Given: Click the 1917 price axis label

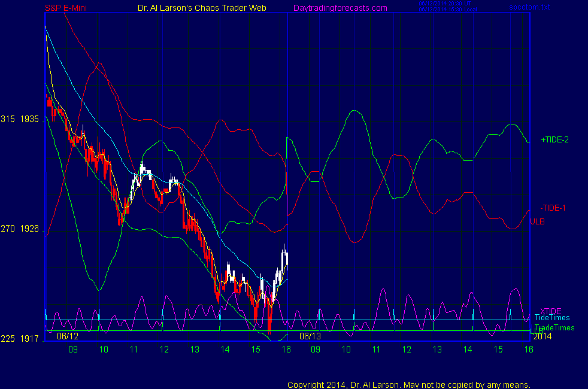Looking at the screenshot, I should point(30,338).
